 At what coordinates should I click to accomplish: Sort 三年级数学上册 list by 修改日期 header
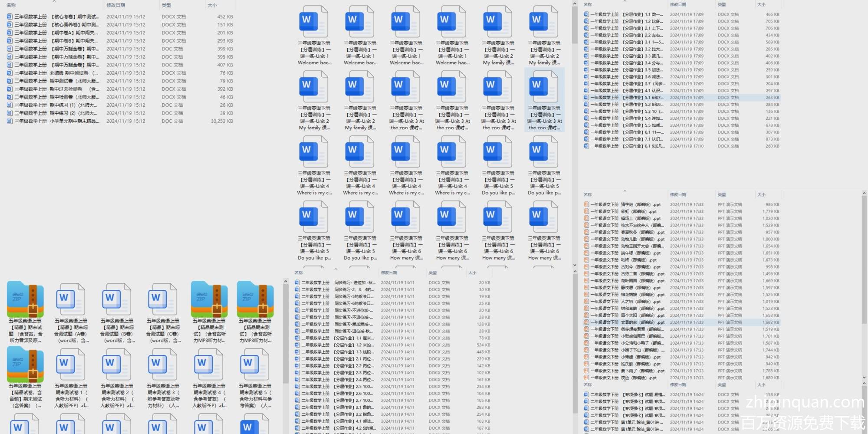point(116,5)
